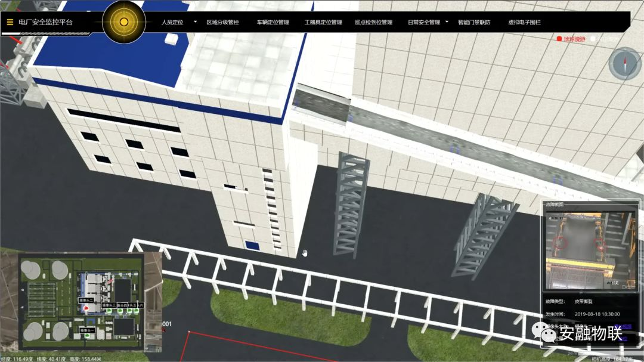Click the compass navigation widget

624,63
